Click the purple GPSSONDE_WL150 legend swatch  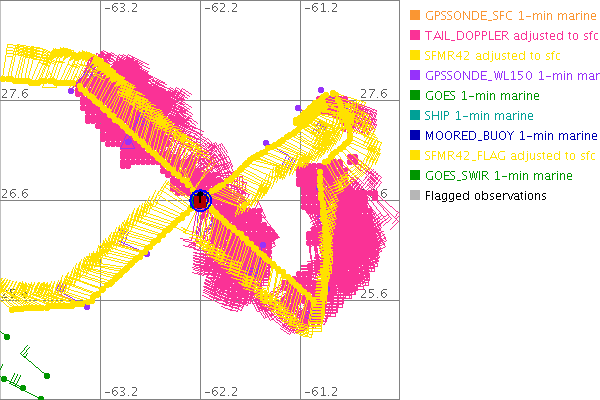tap(415, 76)
